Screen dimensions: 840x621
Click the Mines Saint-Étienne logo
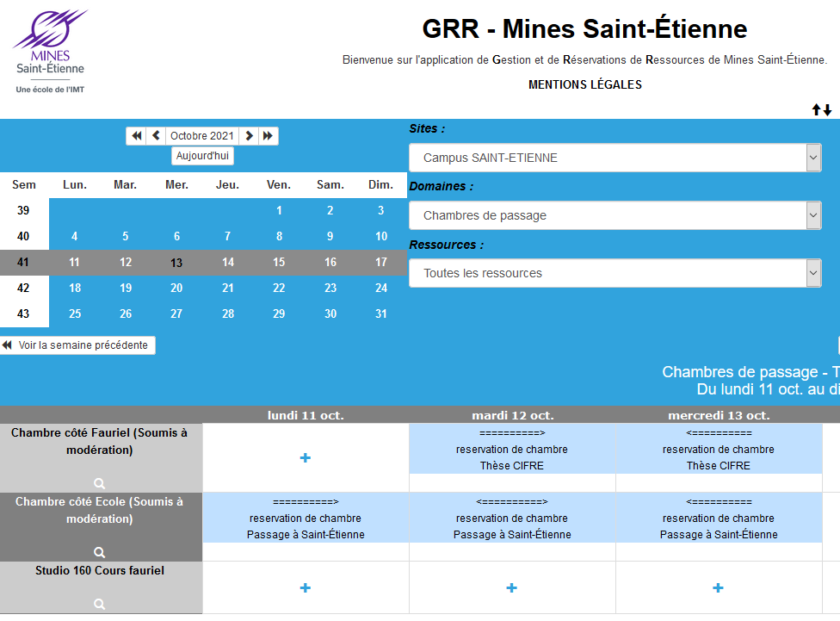point(51,51)
